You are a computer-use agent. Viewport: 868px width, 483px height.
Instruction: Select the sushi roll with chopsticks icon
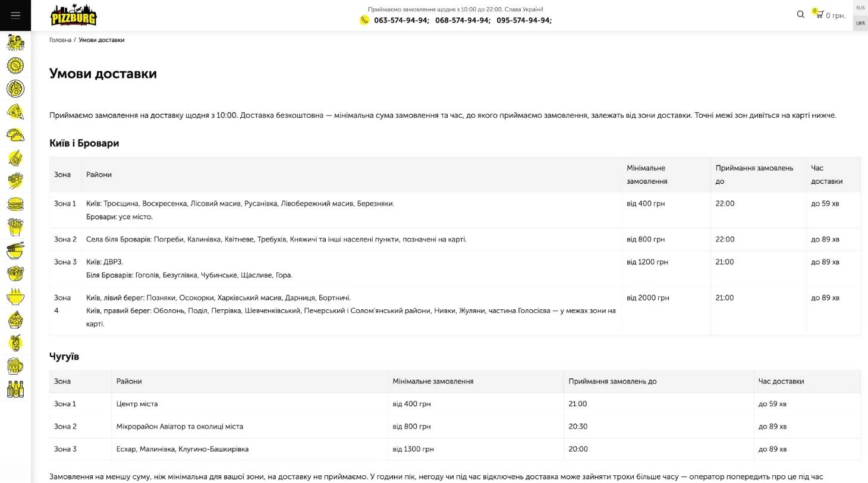click(x=15, y=158)
